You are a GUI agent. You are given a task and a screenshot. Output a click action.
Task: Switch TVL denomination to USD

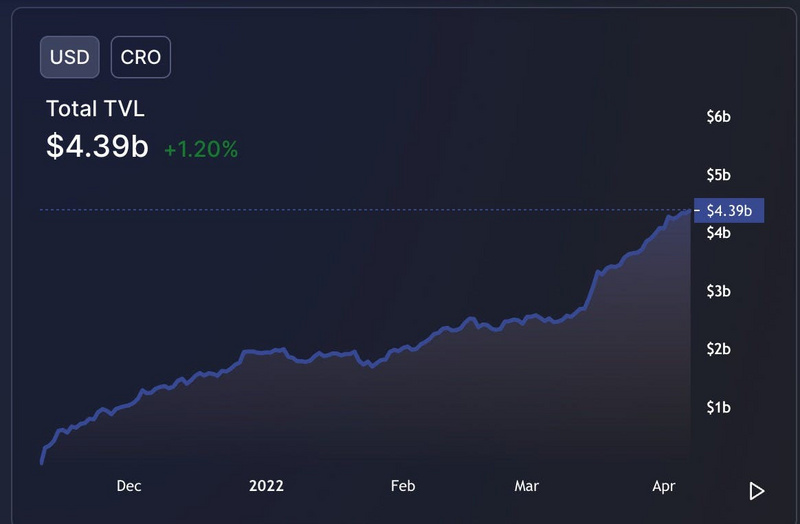pyautogui.click(x=70, y=57)
